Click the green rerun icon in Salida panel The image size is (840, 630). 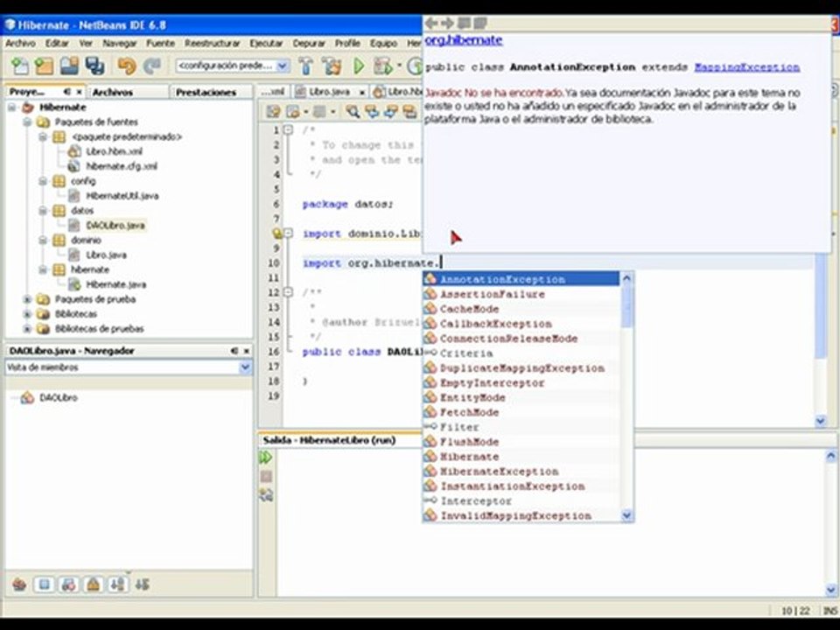coord(266,458)
